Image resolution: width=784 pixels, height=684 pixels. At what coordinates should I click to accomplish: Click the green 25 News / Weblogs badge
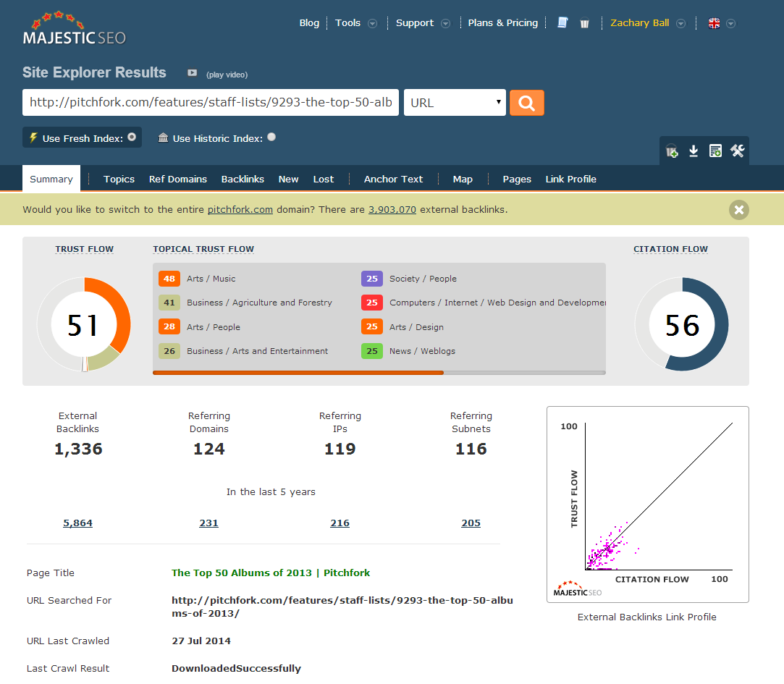point(372,351)
